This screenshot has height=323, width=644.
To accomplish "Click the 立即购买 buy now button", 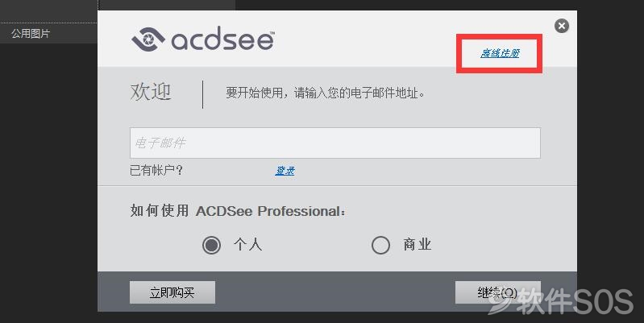I will 172,292.
